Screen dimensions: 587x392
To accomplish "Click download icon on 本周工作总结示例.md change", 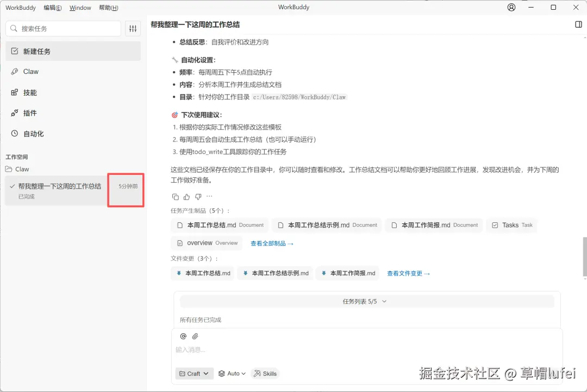I will (x=245, y=273).
